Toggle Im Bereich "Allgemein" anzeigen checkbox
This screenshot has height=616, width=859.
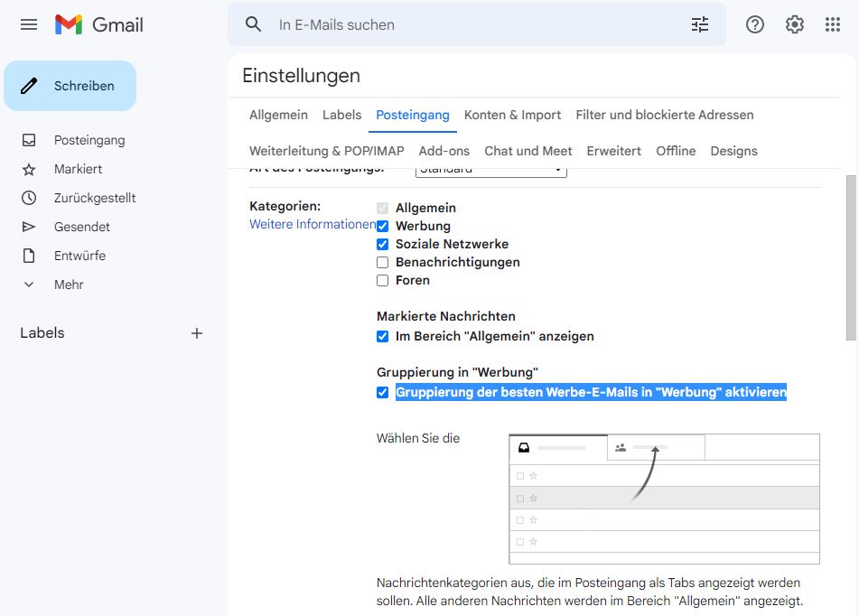click(383, 336)
